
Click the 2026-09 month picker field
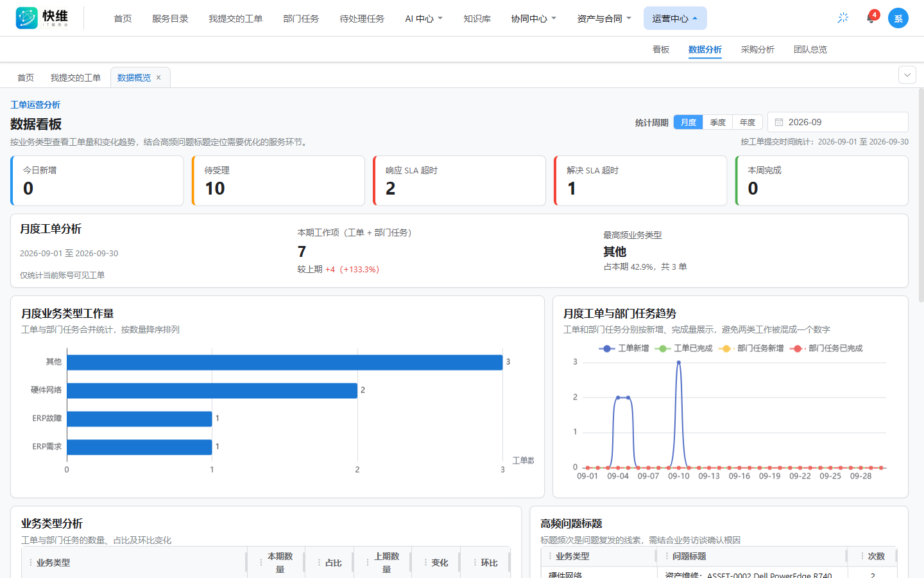(x=838, y=122)
